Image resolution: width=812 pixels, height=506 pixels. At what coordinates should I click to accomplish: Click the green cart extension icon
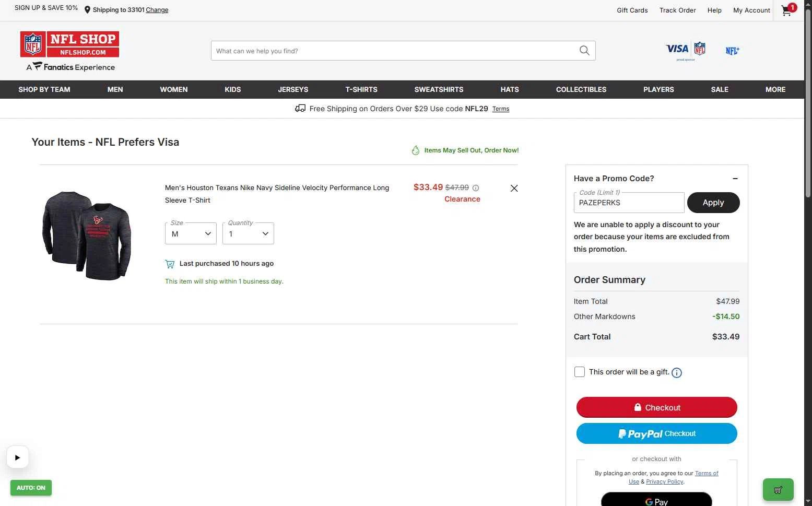click(778, 490)
